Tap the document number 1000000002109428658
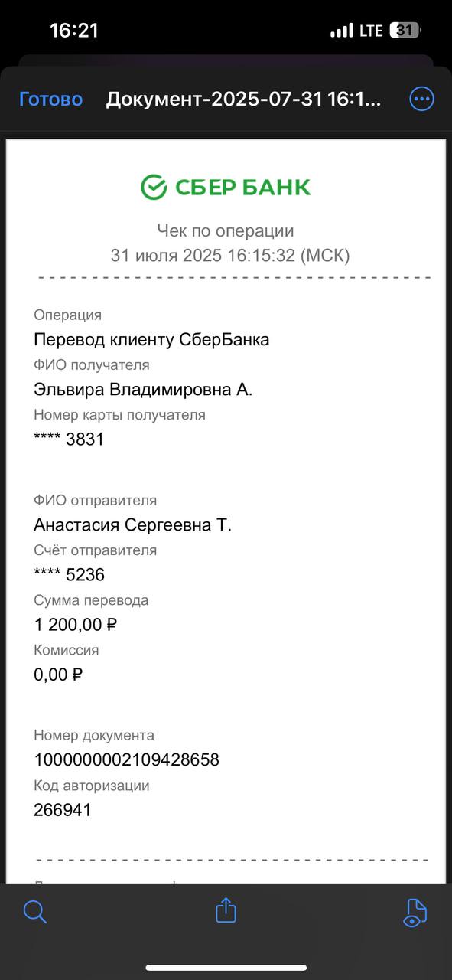 click(126, 759)
